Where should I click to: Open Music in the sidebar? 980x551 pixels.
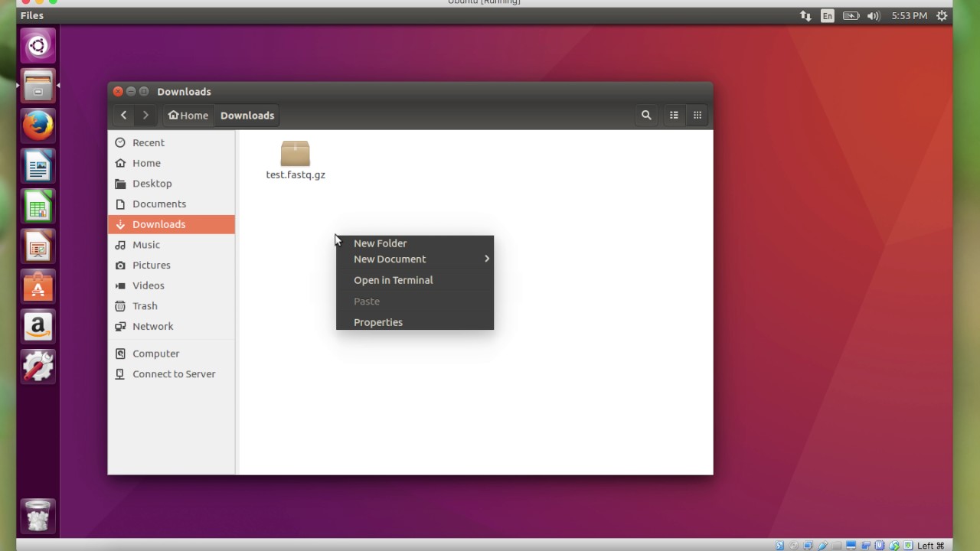[171, 245]
